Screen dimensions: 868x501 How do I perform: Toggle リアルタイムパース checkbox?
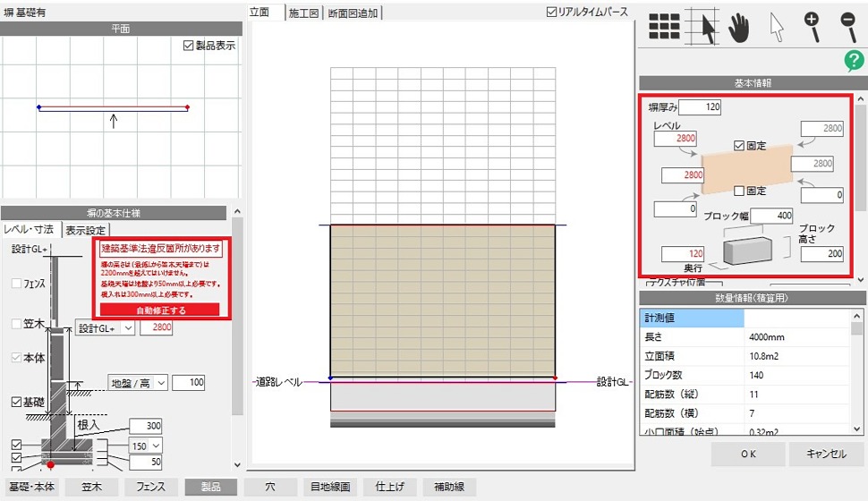point(551,12)
